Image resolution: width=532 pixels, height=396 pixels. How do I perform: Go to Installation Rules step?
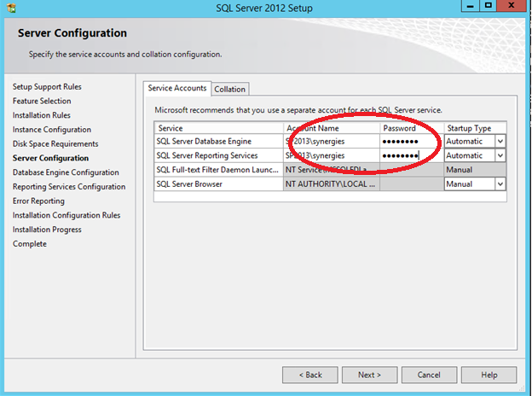click(x=42, y=115)
